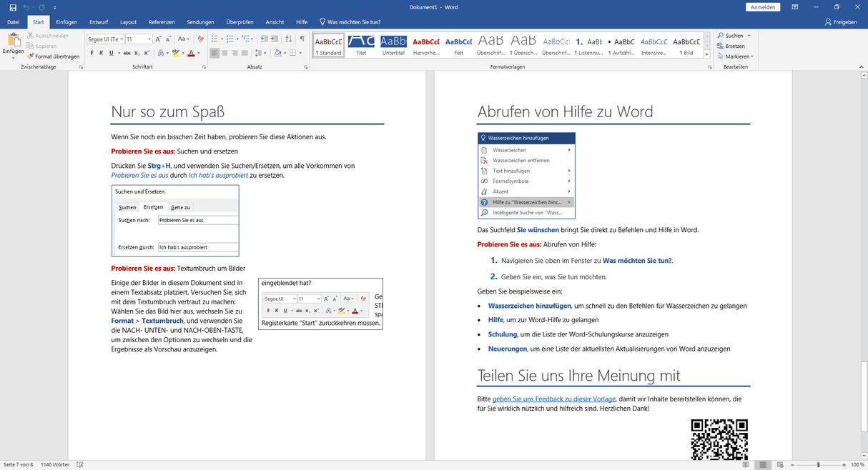Image resolution: width=868 pixels, height=470 pixels.
Task: Open the Schriftgröße dropdown showing 11
Action: [149, 39]
